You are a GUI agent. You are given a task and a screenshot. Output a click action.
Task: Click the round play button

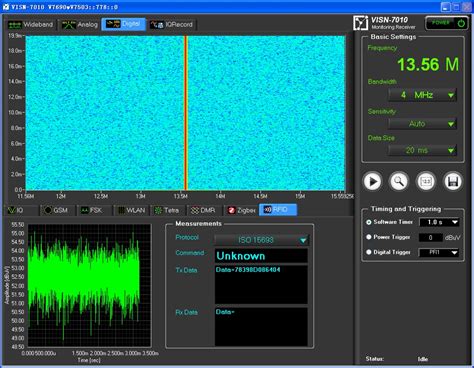[372, 182]
